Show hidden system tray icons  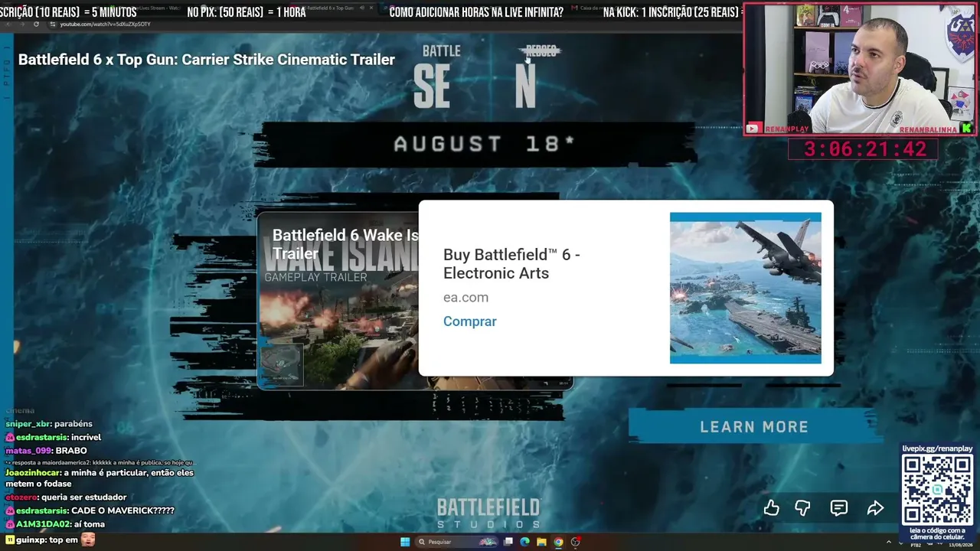[x=889, y=542]
